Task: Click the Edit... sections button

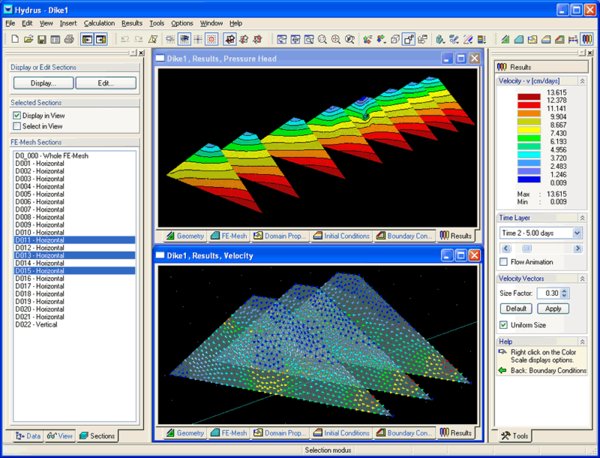Action: 104,83
